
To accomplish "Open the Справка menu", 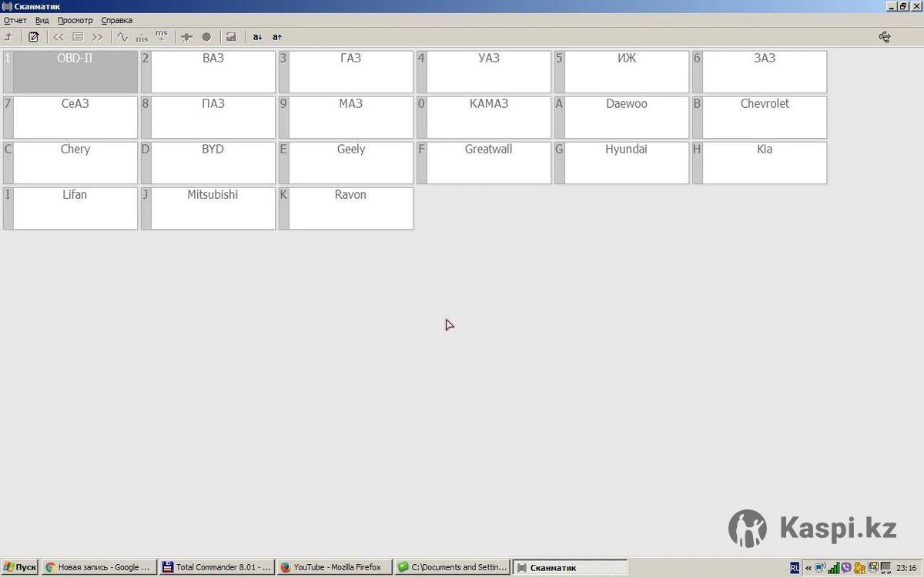I will pos(117,20).
